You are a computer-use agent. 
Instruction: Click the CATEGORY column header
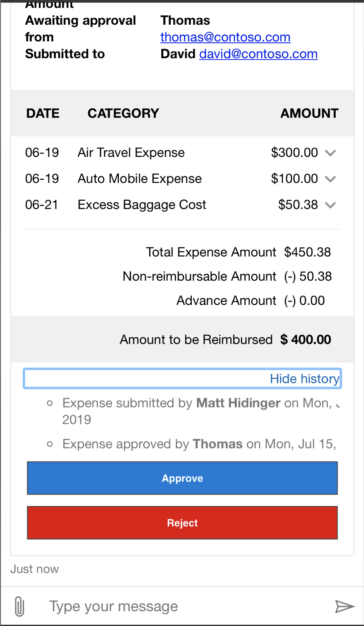point(123,113)
